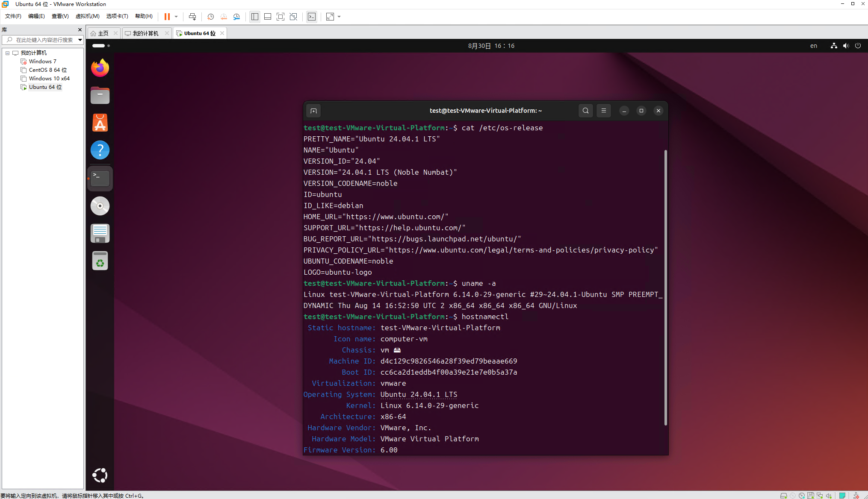
Task: Collapse the 我的计算机 tree node
Action: 7,53
